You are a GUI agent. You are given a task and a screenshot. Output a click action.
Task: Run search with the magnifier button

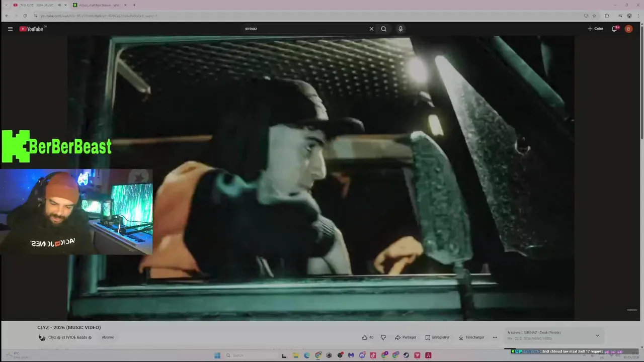[x=383, y=29]
